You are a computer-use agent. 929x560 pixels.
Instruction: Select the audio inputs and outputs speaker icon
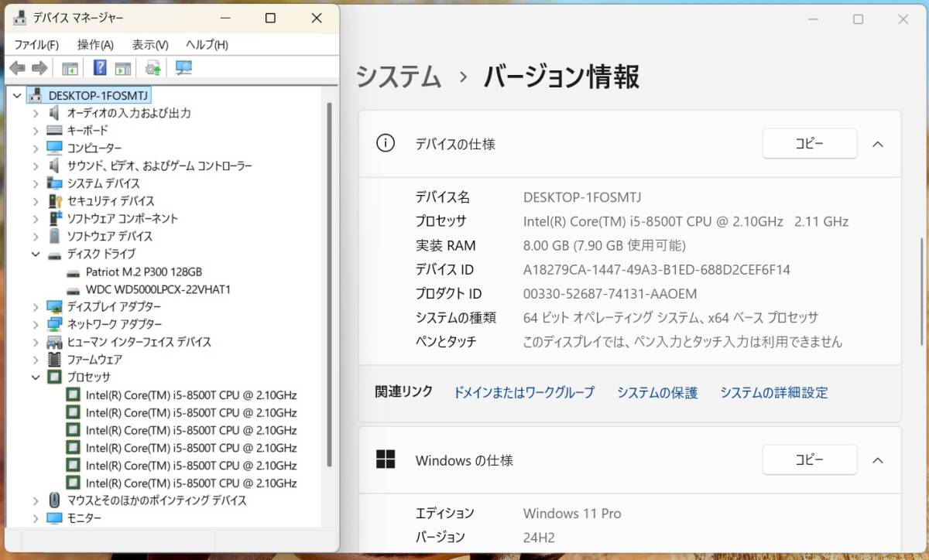[54, 113]
